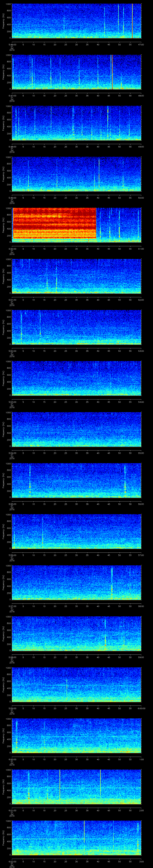The image size is (153, 868).
Task: Click the spectrogram panel starting at 6:00:00
Action: click(77, 736)
